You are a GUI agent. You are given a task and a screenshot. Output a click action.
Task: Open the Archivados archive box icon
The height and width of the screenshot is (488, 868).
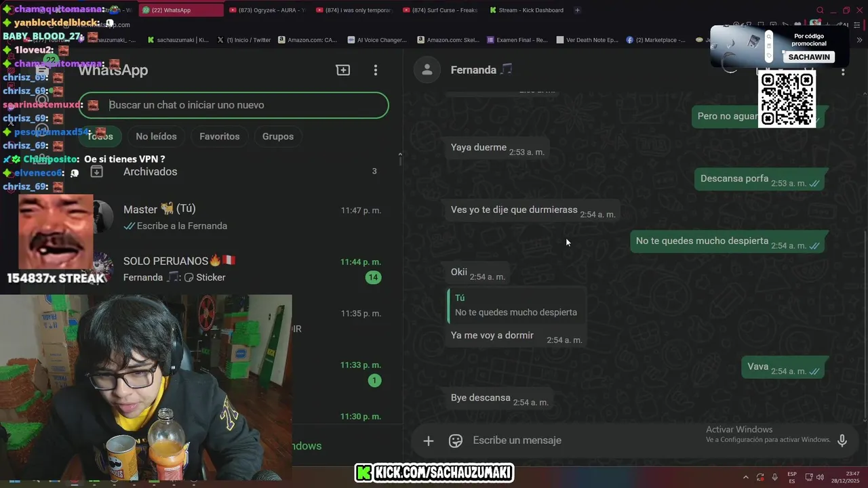(x=97, y=171)
